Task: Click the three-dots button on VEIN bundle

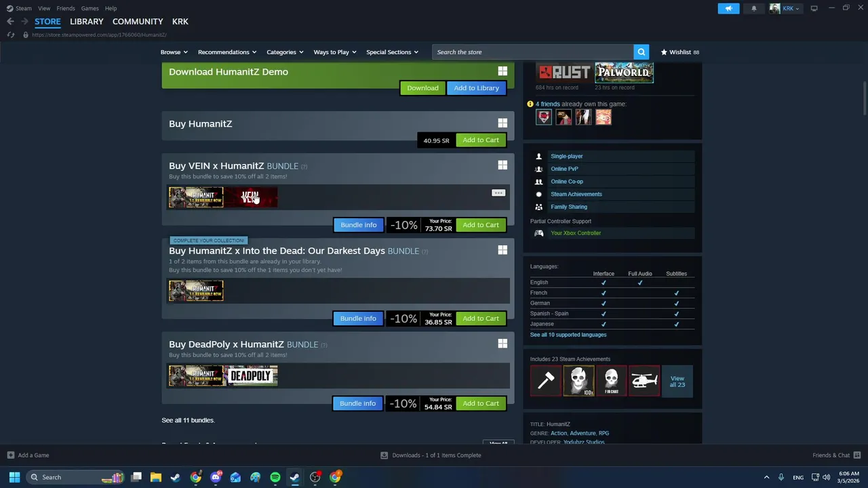Action: [498, 193]
